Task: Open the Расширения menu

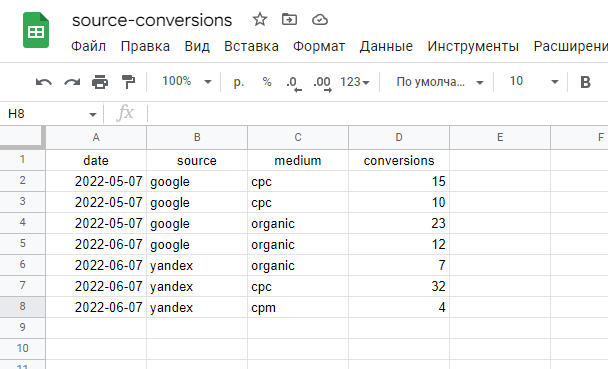Action: (x=570, y=46)
